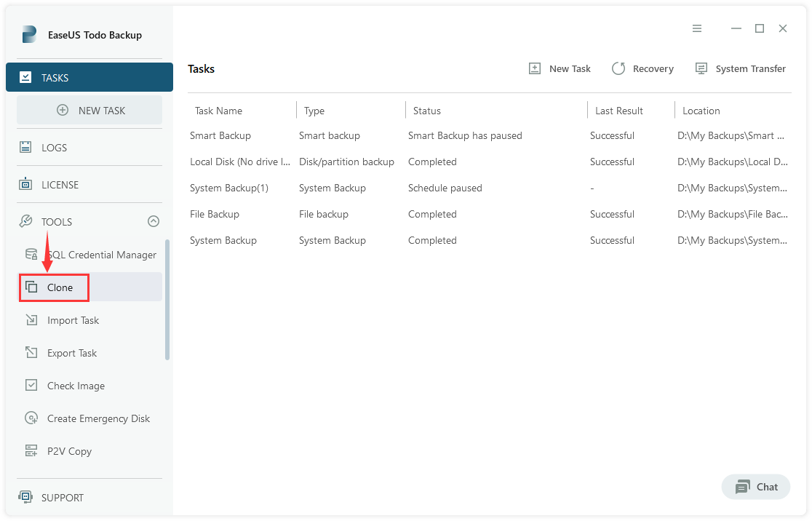Go to the SUPPORT section

62,498
